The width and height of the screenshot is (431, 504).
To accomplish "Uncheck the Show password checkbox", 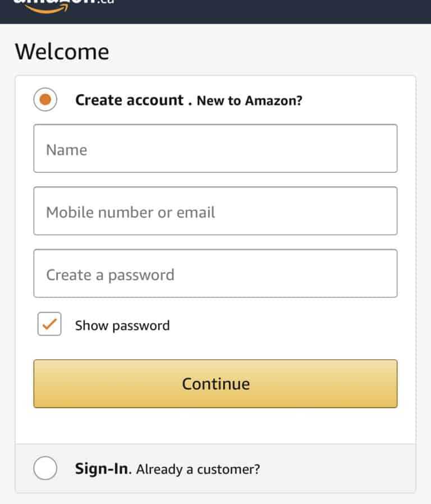I will coord(49,324).
